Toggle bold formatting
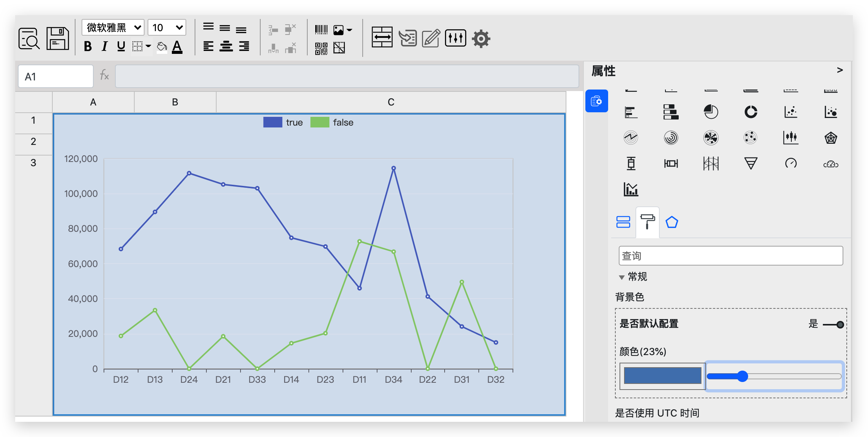The width and height of the screenshot is (868, 437). (x=88, y=47)
